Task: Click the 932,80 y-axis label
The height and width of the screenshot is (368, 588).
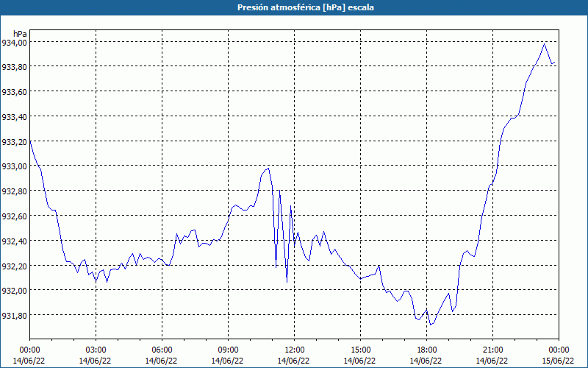Action: click(x=14, y=191)
